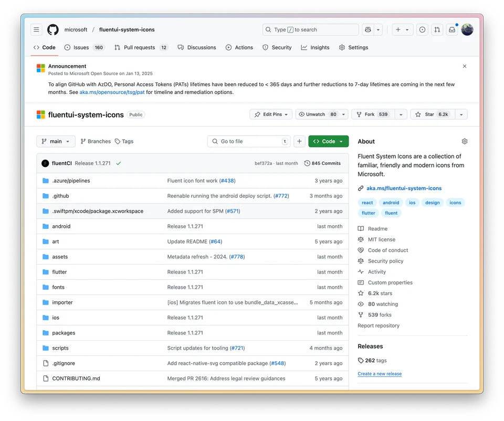The width and height of the screenshot is (504, 421).
Task: Open aka.ms/fluentui-system-icons link
Action: tap(404, 188)
